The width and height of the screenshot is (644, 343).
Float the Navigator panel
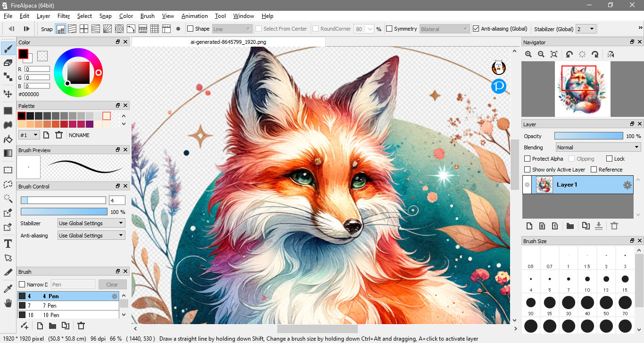[x=632, y=42]
